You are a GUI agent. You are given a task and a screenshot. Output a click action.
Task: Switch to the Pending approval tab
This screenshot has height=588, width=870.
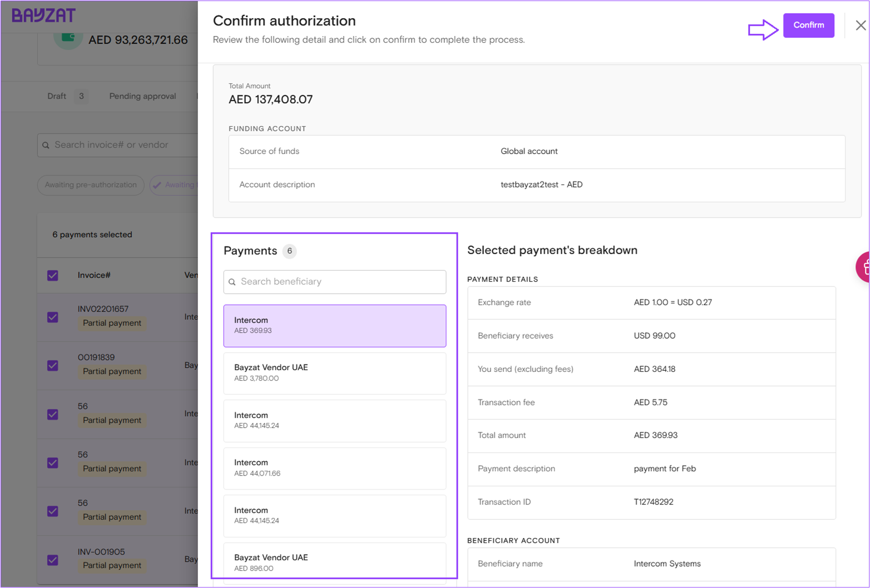[142, 96]
